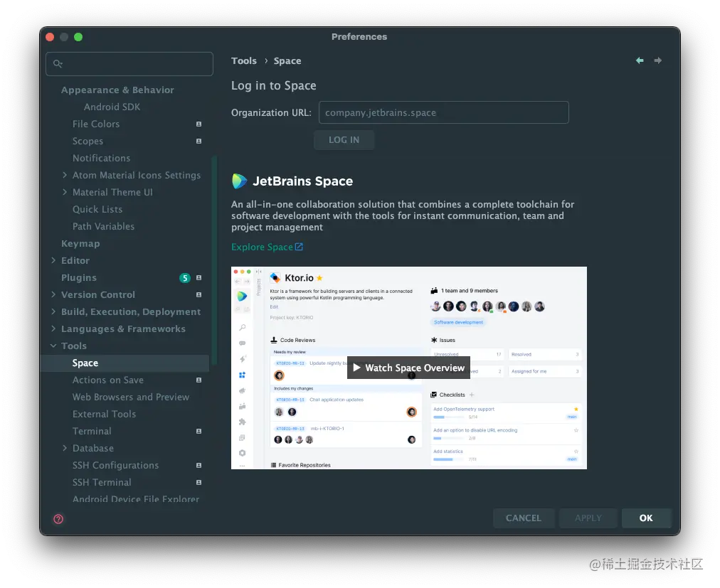
Task: Click the project-level icon beside Terminal
Action: (198, 431)
